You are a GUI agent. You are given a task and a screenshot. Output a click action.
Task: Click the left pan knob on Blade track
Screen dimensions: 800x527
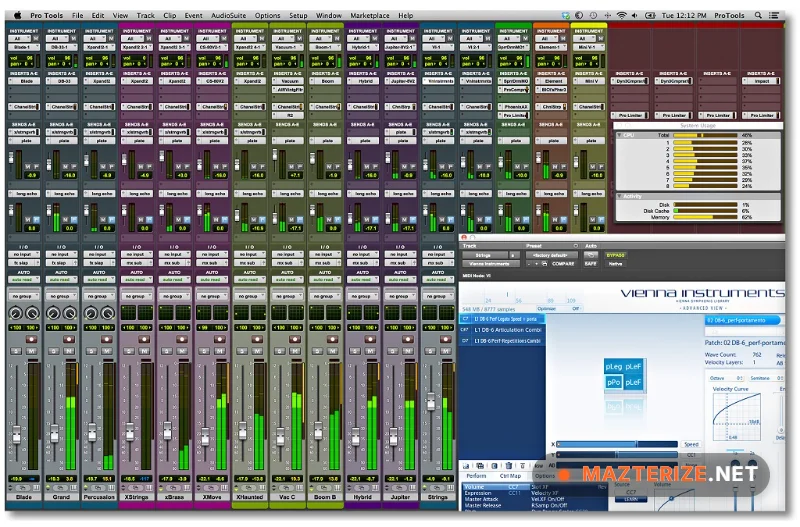pos(16,313)
